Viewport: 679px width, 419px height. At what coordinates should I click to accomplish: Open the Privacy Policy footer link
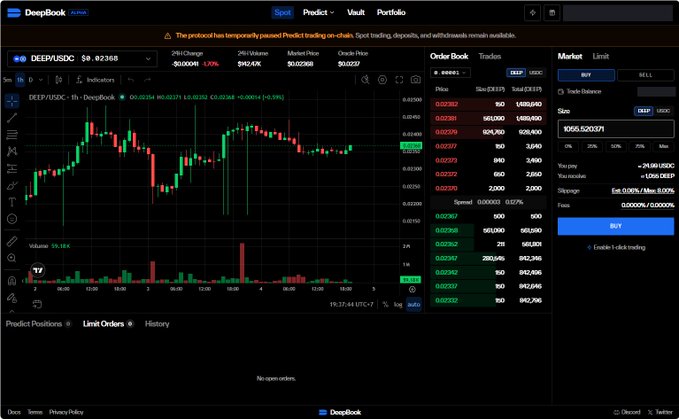tap(66, 412)
